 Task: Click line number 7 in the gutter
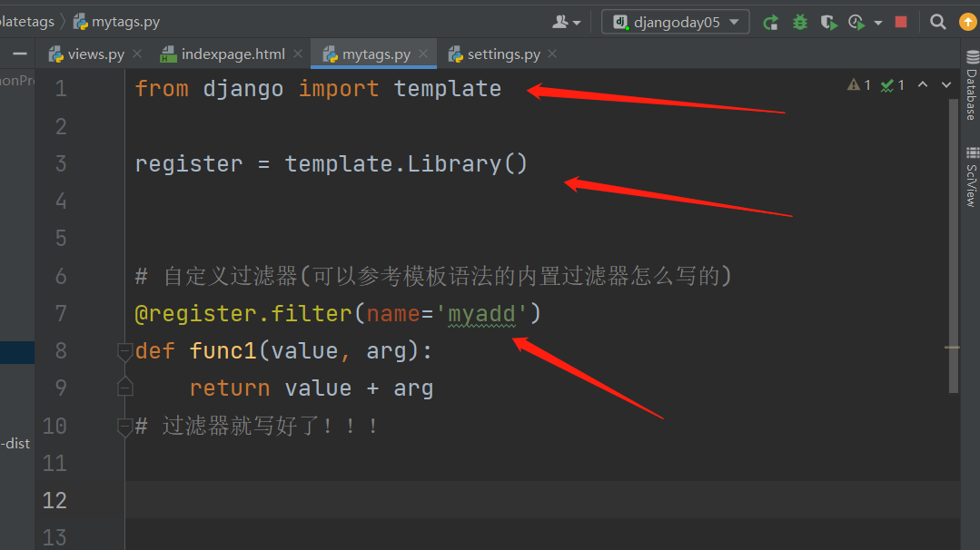pos(61,313)
